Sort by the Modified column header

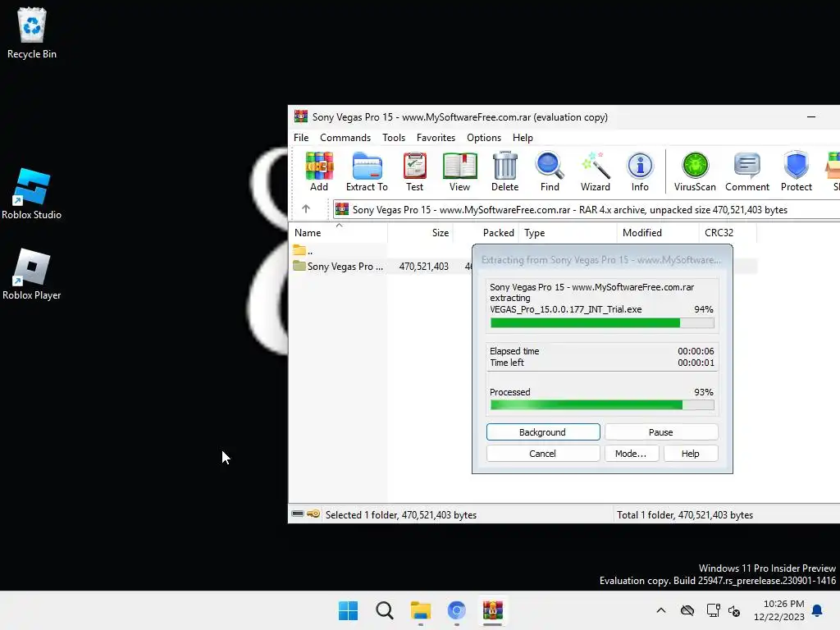coord(658,232)
